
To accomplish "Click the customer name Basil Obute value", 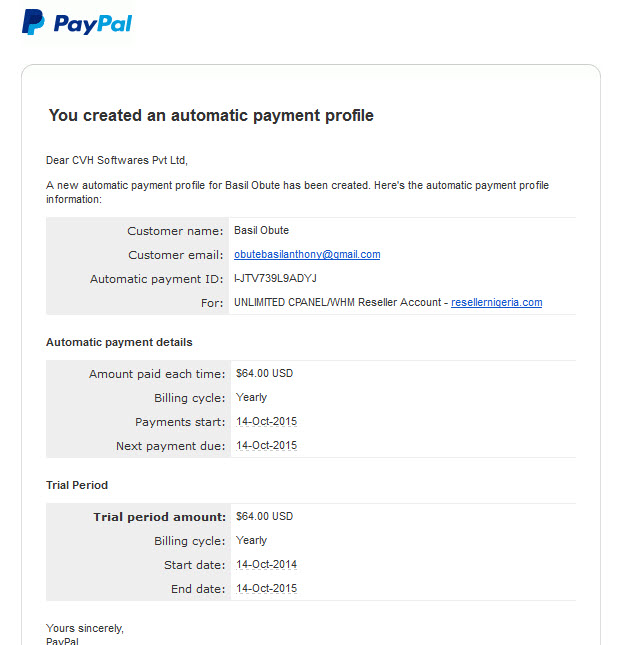I will coord(261,230).
